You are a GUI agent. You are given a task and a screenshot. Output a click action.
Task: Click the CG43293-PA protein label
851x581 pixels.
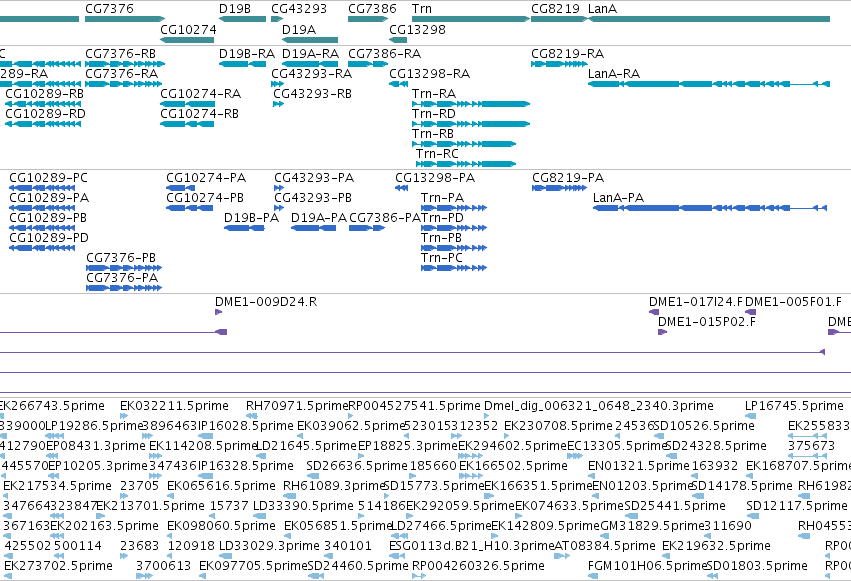pyautogui.click(x=314, y=178)
